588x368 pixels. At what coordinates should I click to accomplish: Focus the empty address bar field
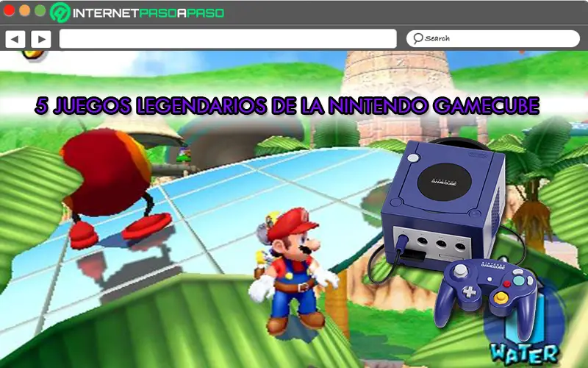(228, 39)
